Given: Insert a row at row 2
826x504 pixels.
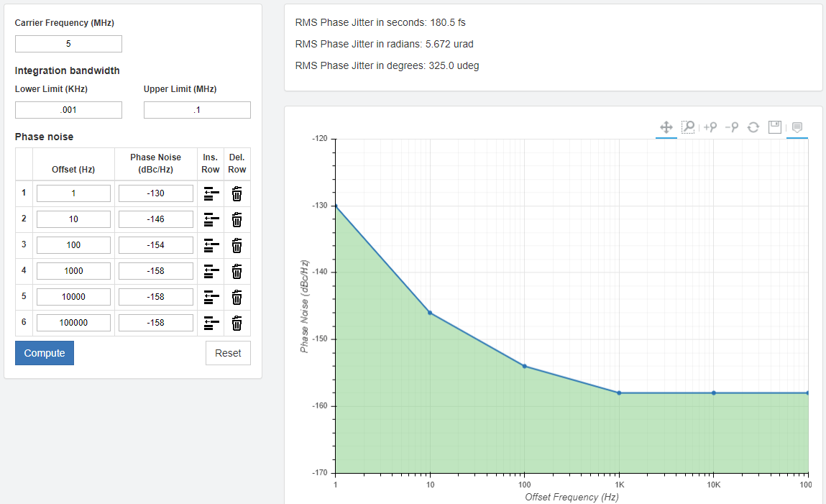Looking at the screenshot, I should [x=211, y=219].
